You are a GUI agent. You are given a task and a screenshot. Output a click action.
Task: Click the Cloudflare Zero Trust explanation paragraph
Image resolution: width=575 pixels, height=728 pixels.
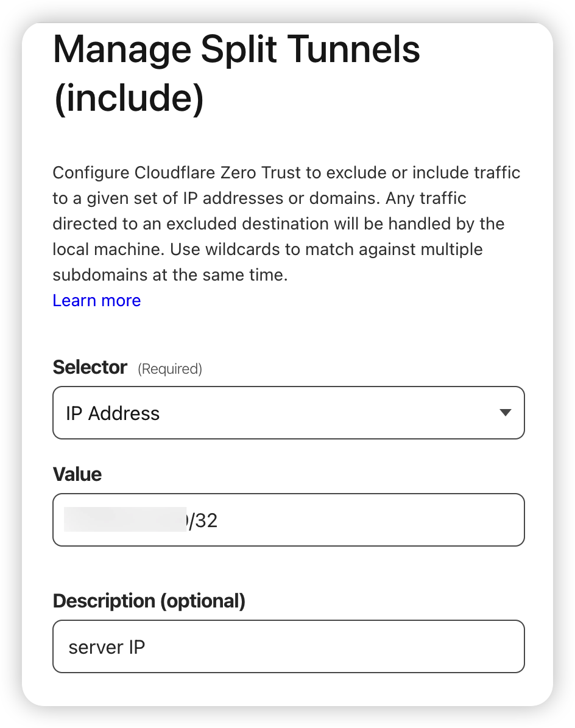point(286,224)
